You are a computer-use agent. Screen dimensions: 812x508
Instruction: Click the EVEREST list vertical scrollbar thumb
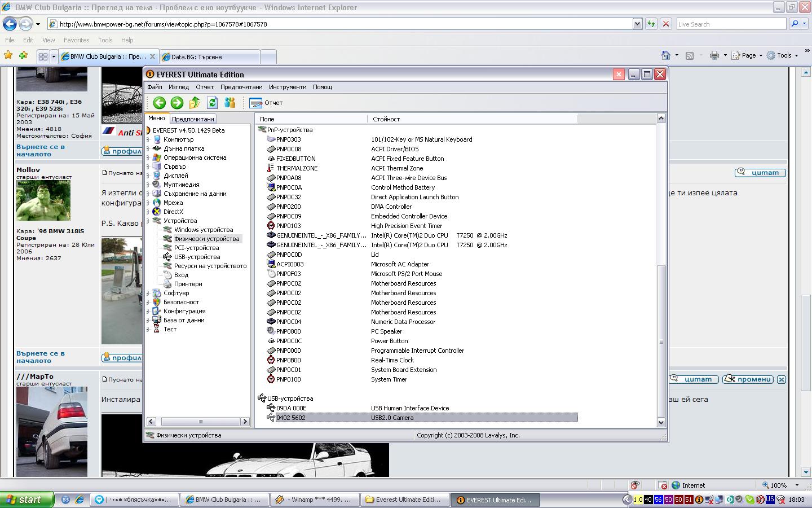(661, 340)
